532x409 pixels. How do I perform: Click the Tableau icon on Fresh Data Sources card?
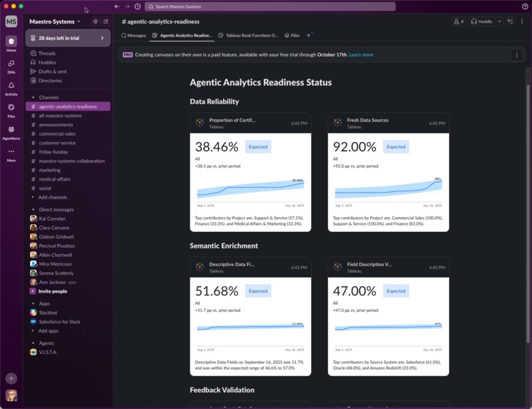(x=337, y=123)
